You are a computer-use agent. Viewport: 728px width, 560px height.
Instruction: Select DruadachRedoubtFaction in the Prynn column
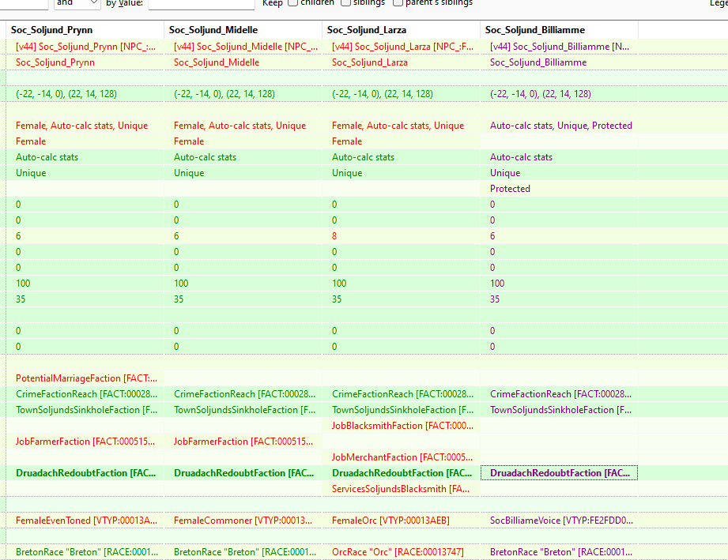pos(85,473)
